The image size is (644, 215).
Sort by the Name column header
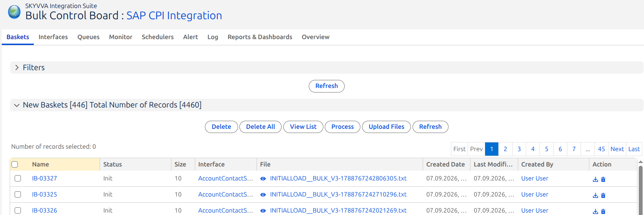point(40,164)
